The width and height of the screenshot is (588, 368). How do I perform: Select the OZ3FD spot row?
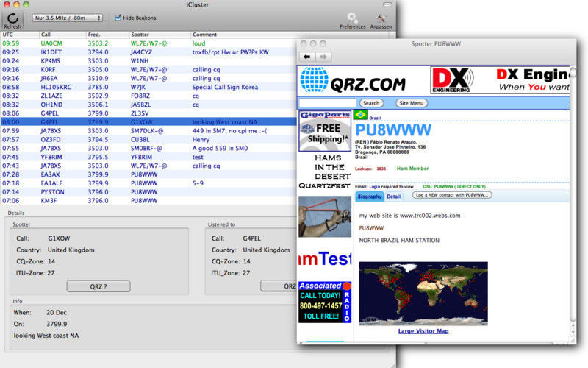(x=149, y=140)
